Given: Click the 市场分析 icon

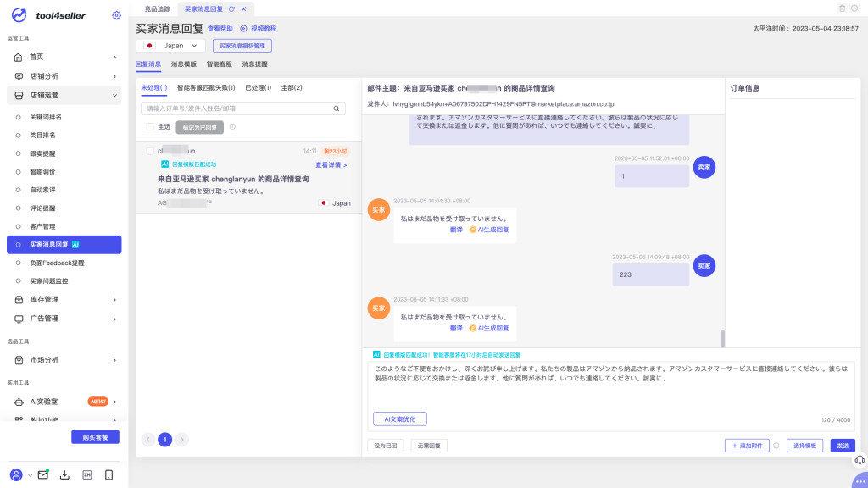Looking at the screenshot, I should (x=19, y=360).
